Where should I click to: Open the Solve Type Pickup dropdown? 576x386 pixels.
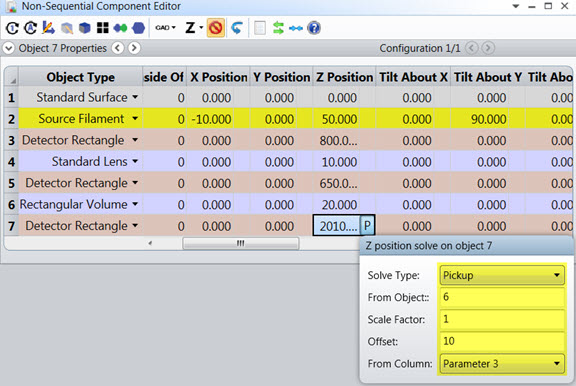[502, 275]
